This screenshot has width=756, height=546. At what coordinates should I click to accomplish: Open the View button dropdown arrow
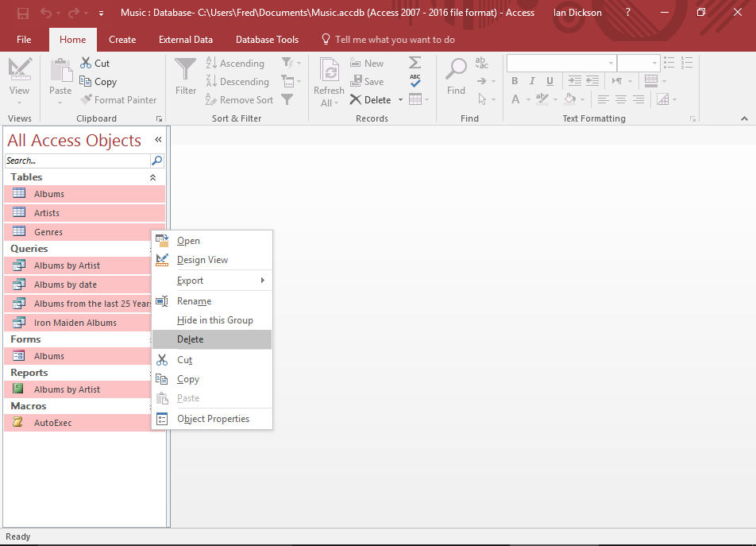point(19,103)
